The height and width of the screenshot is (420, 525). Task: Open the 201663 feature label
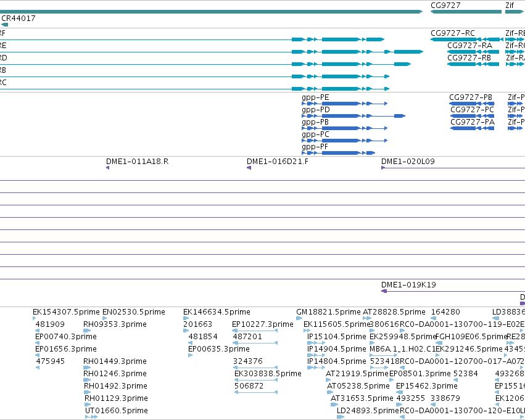(x=197, y=324)
